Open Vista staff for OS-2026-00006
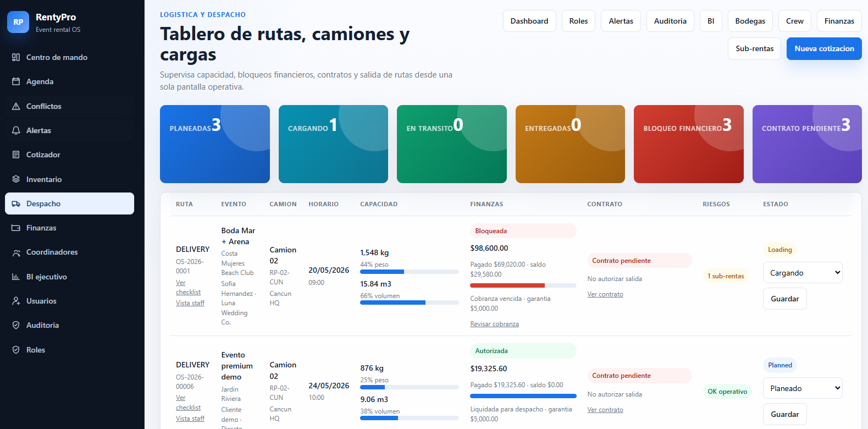 190,419
